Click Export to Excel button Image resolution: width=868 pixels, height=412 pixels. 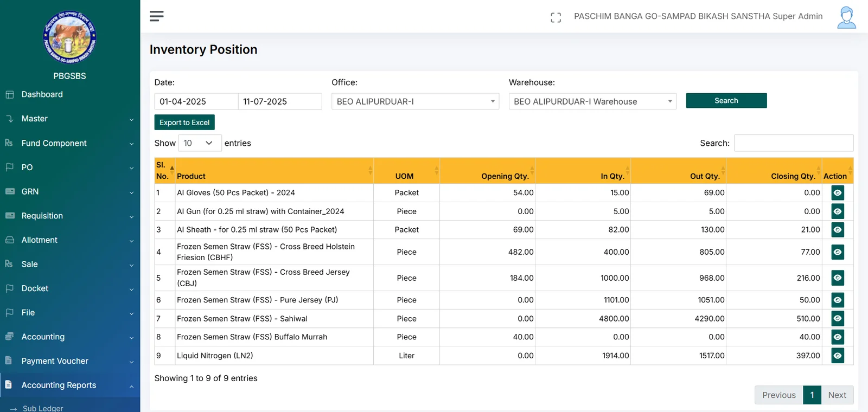click(x=184, y=123)
